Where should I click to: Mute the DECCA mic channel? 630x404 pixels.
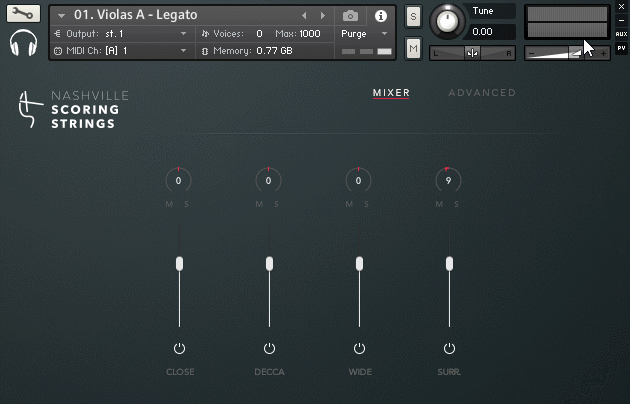pos(259,204)
